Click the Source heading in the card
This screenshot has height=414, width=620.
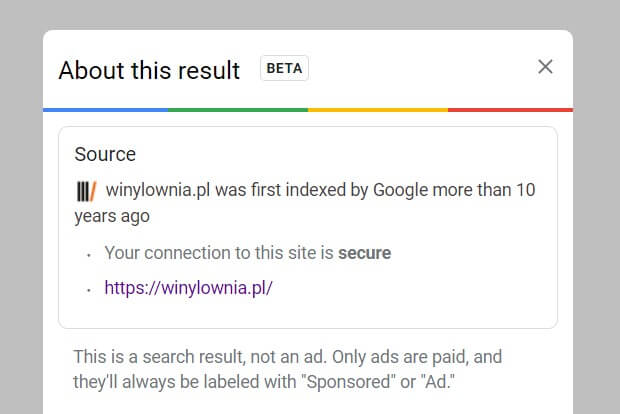pos(105,154)
